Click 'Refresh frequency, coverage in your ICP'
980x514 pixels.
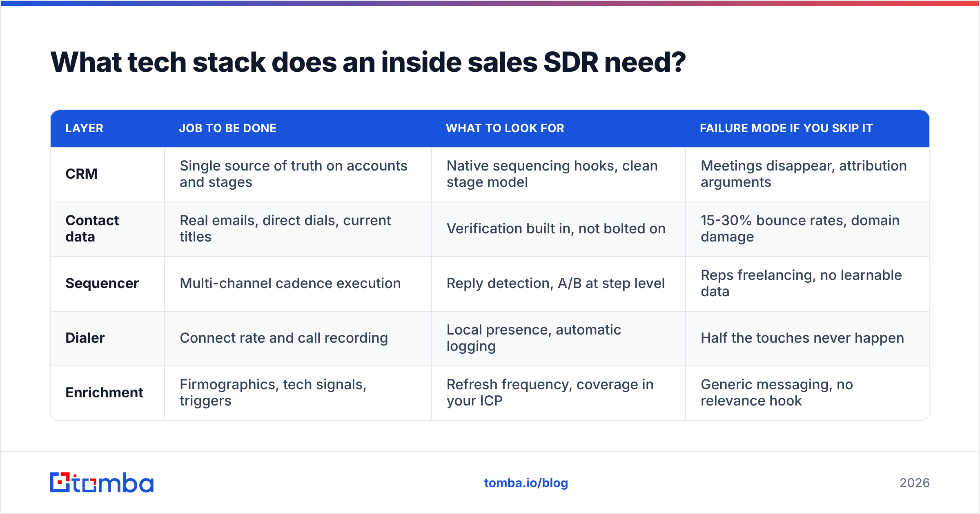tap(550, 393)
